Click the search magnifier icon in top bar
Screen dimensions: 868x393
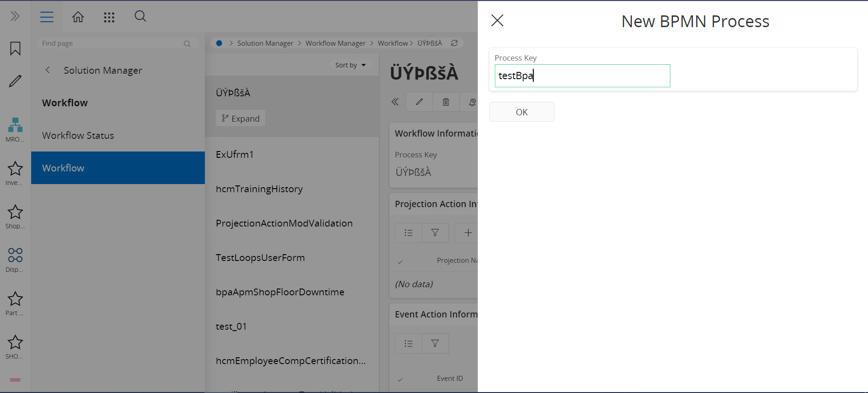pos(140,17)
